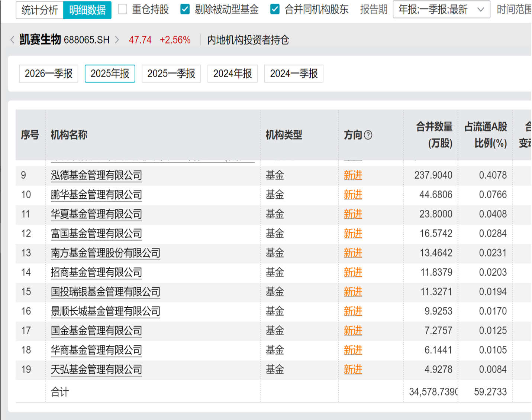Sort by 占流通A股比例(%) column header
Screen dimensions: 532x420
coord(486,135)
